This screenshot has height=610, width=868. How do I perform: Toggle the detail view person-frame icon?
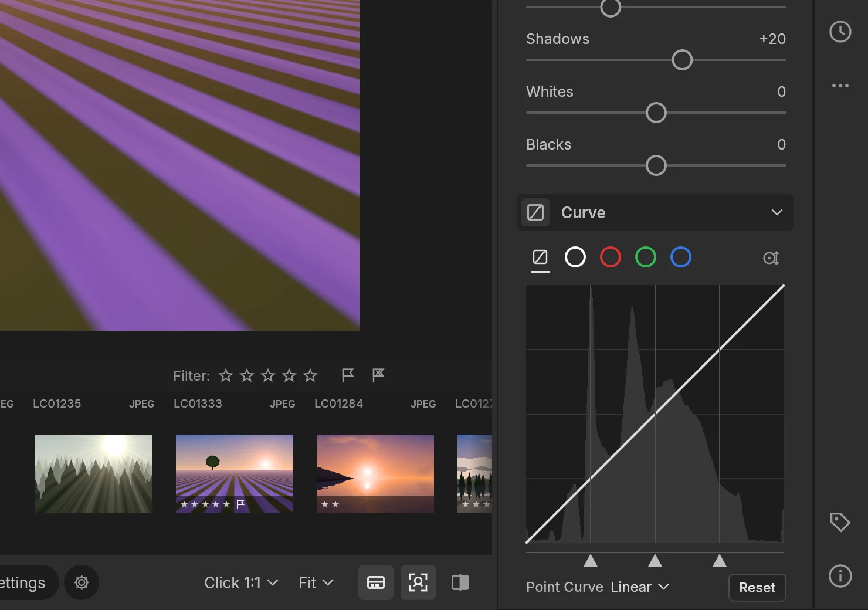pyautogui.click(x=418, y=582)
